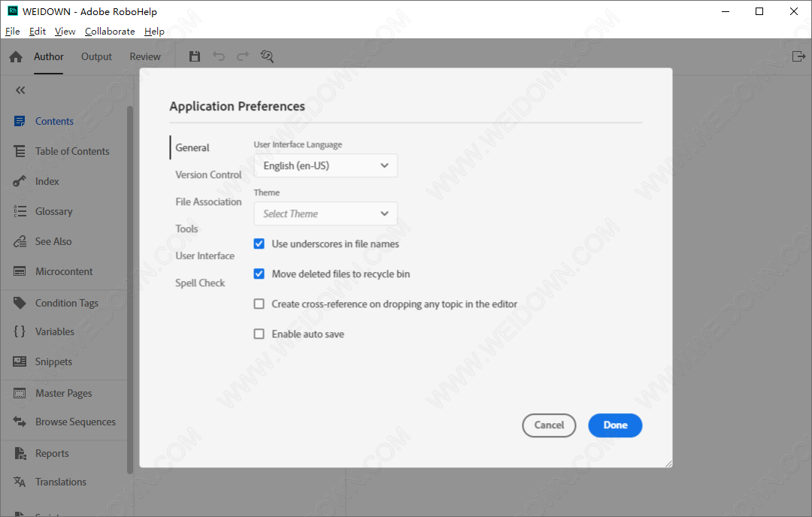Click the Glossary list icon
Viewport: 812px width, 517px height.
click(x=20, y=211)
